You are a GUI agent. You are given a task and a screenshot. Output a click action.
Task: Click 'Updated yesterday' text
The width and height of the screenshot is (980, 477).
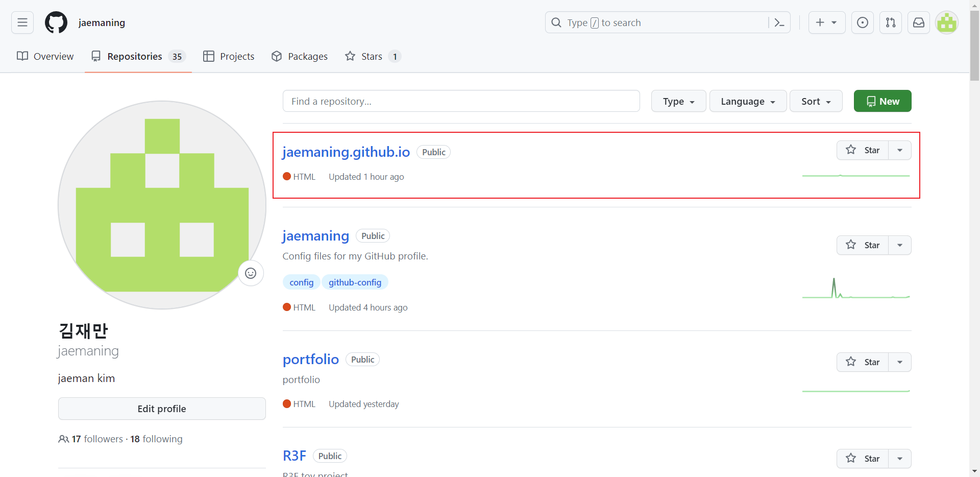coord(363,404)
